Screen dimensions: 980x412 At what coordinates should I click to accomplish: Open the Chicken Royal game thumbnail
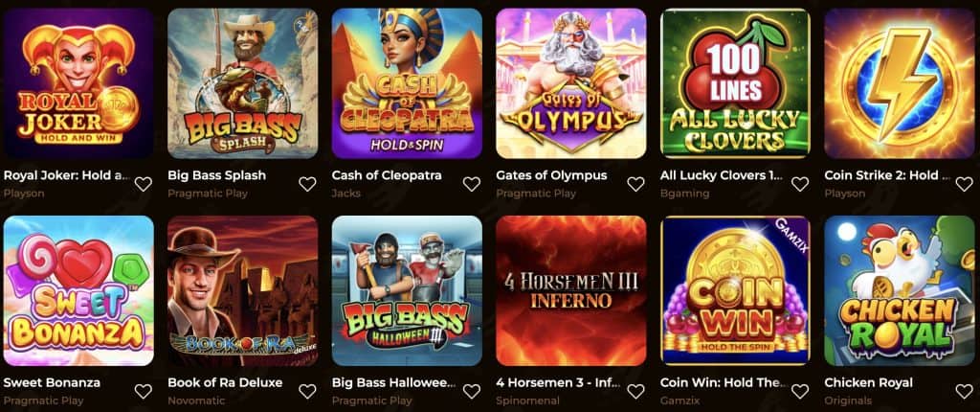click(900, 290)
